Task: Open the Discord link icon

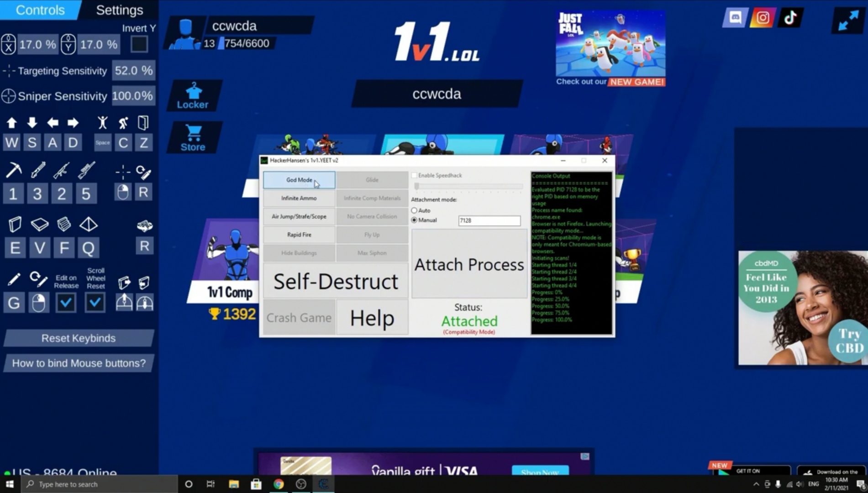Action: 735,18
